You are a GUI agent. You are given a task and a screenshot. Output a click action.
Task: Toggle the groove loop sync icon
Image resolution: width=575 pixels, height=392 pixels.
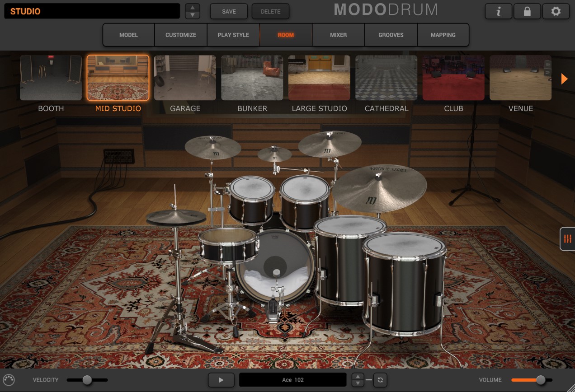click(x=380, y=380)
